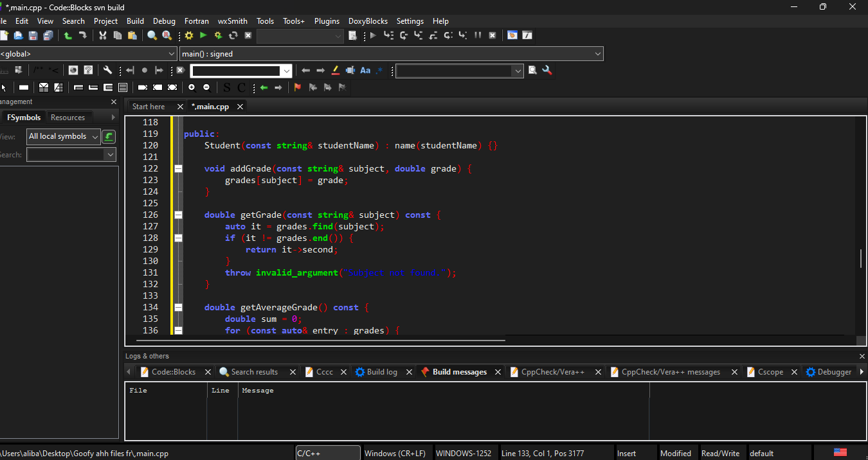Click the editor's horizontal scrollbar
Image resolution: width=868 pixels, height=460 pixels.
[x=321, y=339]
